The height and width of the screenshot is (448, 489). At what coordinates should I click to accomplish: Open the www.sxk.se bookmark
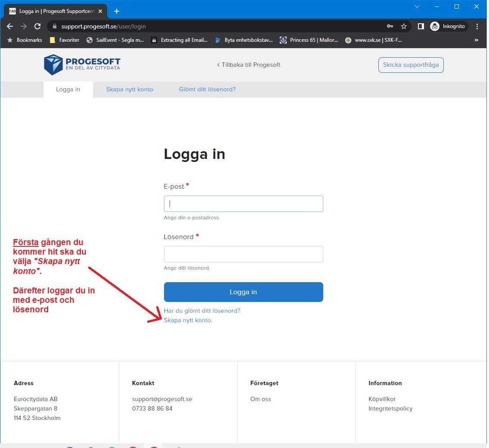[x=373, y=40]
